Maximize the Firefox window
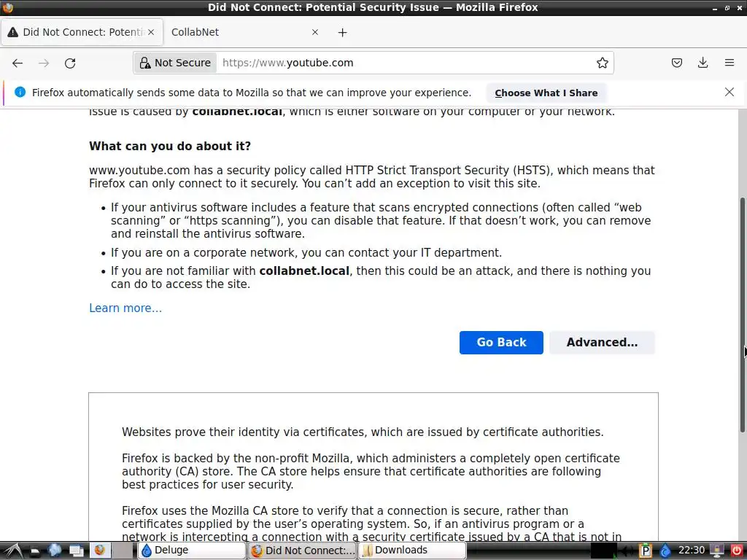Viewport: 747px width, 560px height. (727, 8)
